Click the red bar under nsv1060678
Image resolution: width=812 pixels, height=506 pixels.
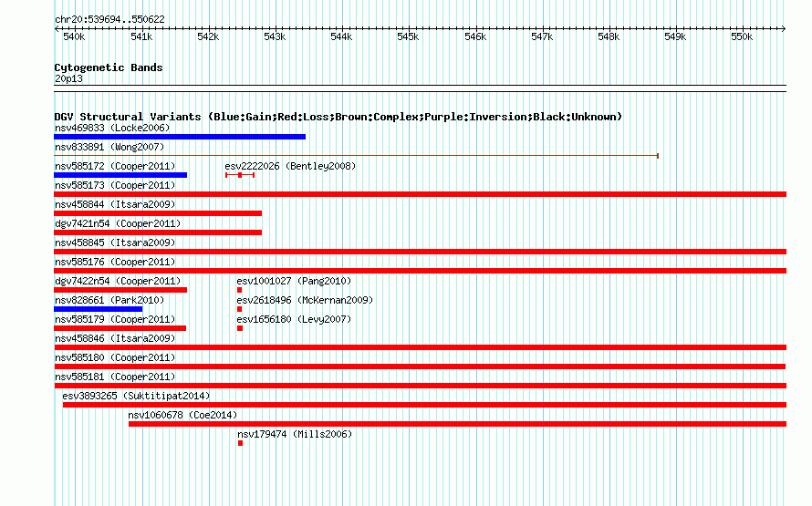(458, 424)
